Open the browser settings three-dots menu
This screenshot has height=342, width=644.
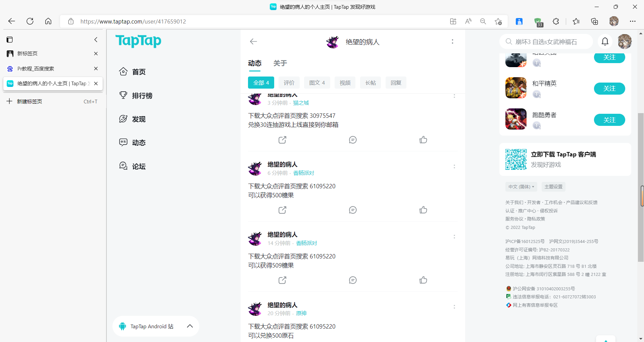(x=633, y=21)
